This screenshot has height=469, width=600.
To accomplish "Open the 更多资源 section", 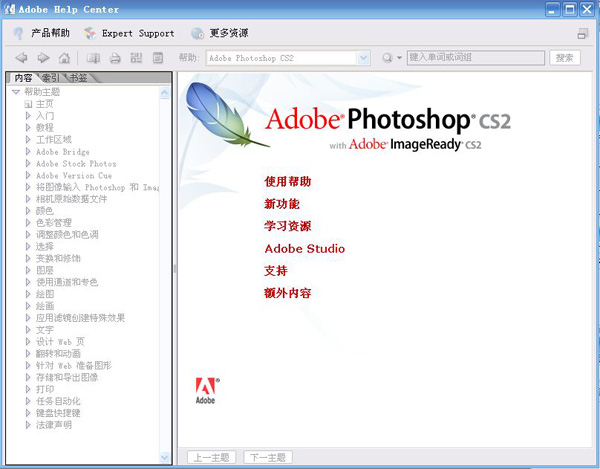I will 229,33.
